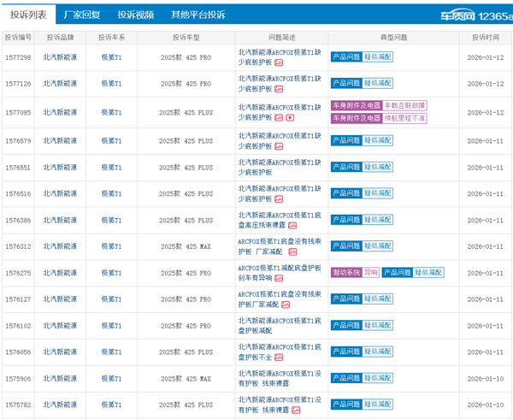Switch to the 厂家回复 tab
Image resolution: width=513 pixels, height=420 pixels.
[x=82, y=15]
